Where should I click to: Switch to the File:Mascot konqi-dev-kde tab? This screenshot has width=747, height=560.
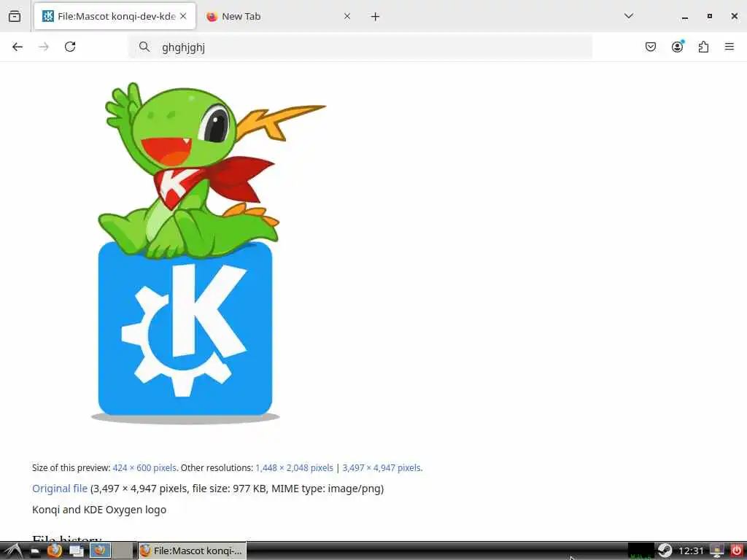pyautogui.click(x=115, y=16)
